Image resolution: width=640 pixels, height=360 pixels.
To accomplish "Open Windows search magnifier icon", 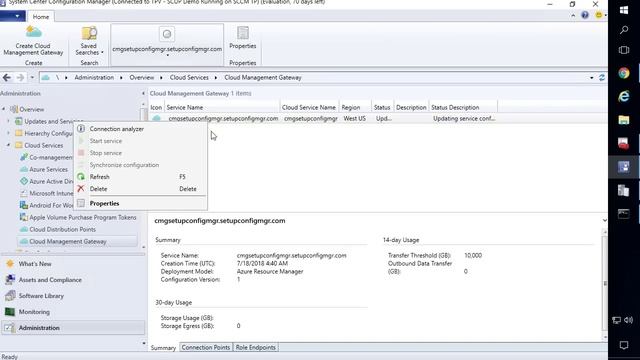I will [624, 30].
